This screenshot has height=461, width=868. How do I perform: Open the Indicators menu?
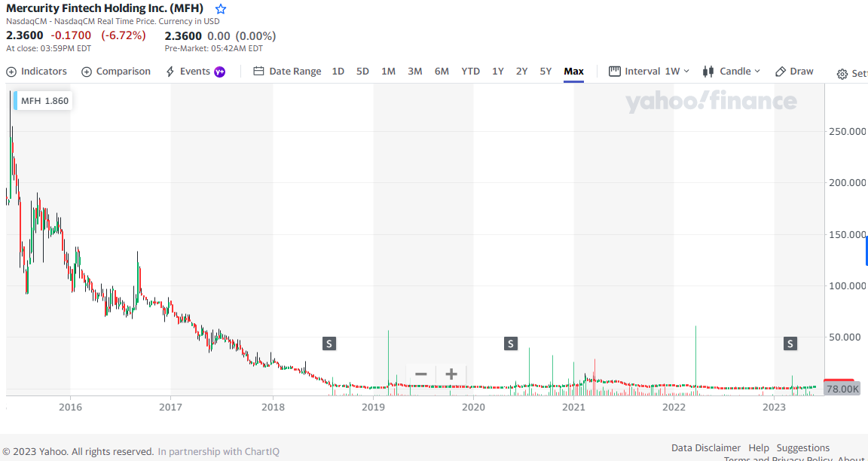click(36, 72)
